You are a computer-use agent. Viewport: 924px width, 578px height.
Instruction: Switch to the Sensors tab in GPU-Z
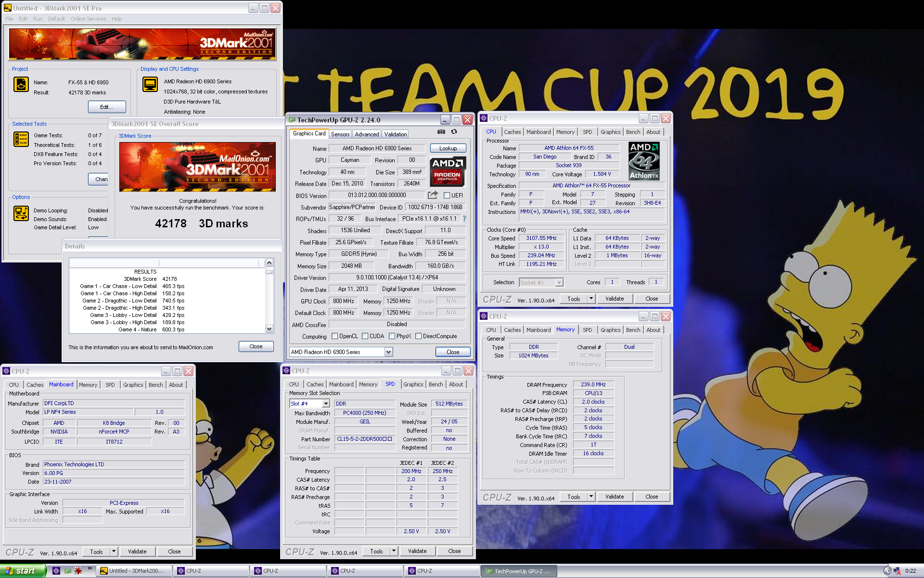(340, 134)
